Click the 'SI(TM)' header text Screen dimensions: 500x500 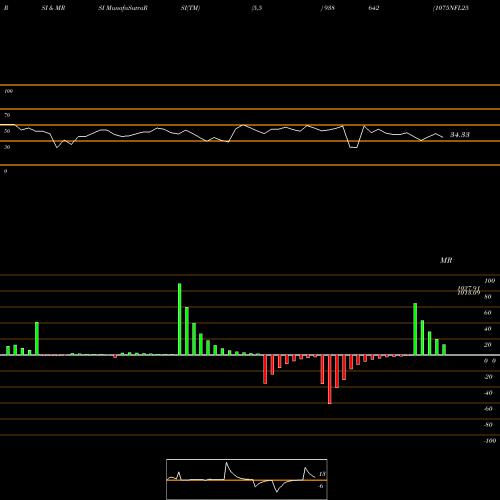pos(190,8)
